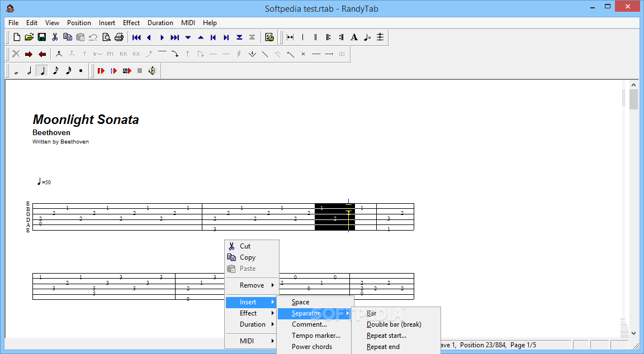Play the selection only
Screen dimensions: 644x354
[x=127, y=71]
